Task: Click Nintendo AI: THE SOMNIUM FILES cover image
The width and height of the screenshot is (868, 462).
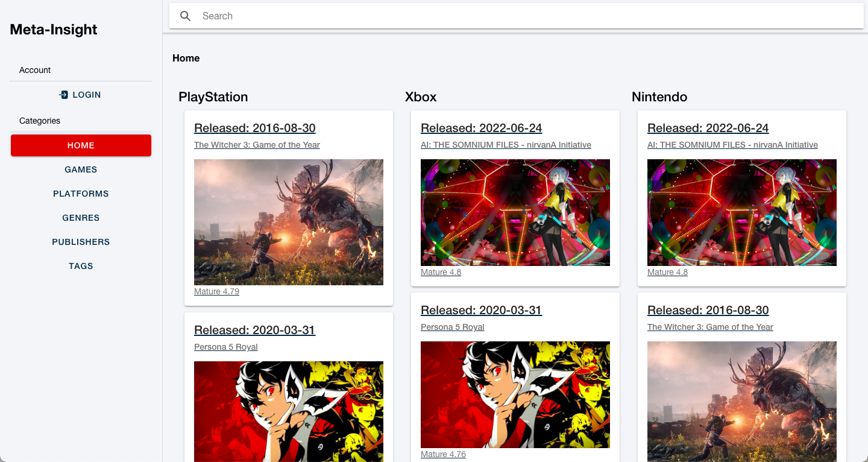Action: (742, 212)
